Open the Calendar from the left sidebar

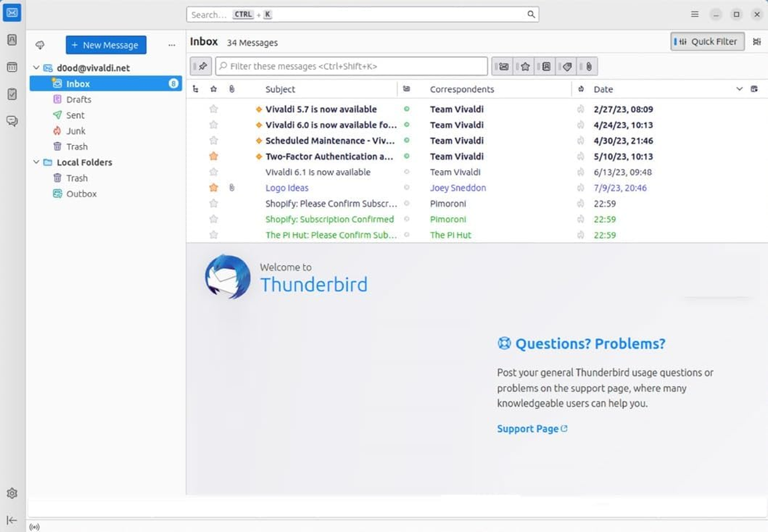coord(11,68)
